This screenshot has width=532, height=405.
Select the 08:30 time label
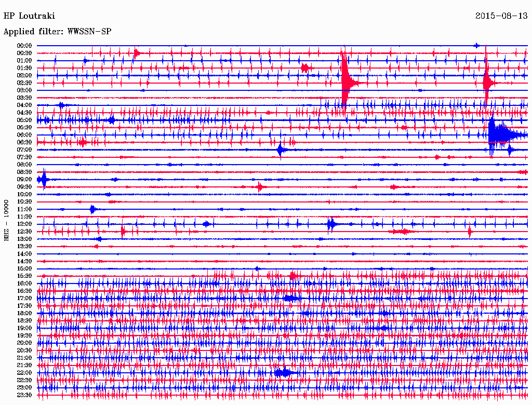[24, 172]
